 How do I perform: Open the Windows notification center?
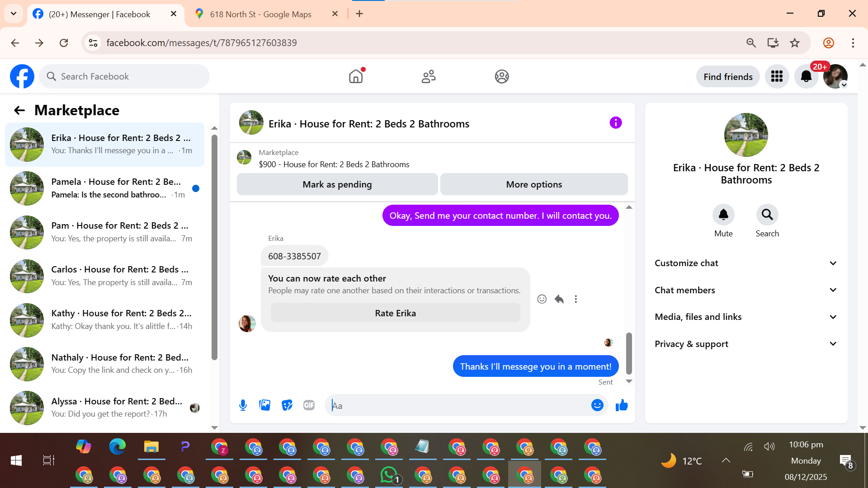click(846, 461)
